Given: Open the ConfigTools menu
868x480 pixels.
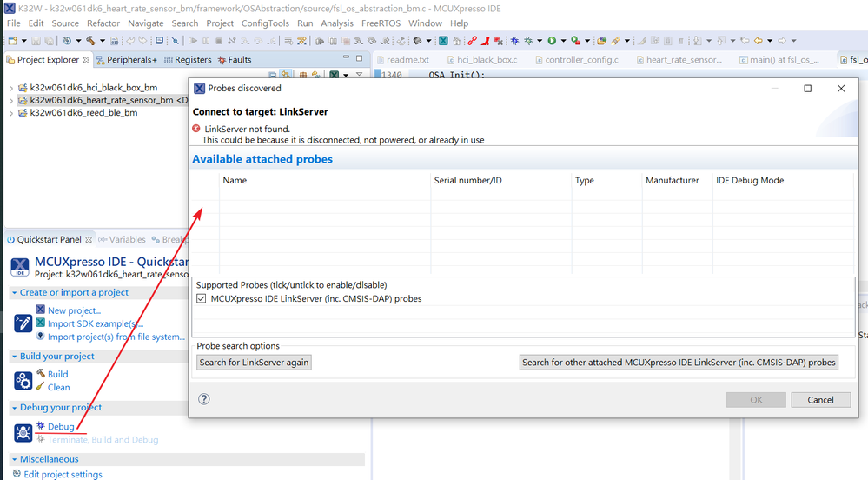Looking at the screenshot, I should (x=265, y=23).
